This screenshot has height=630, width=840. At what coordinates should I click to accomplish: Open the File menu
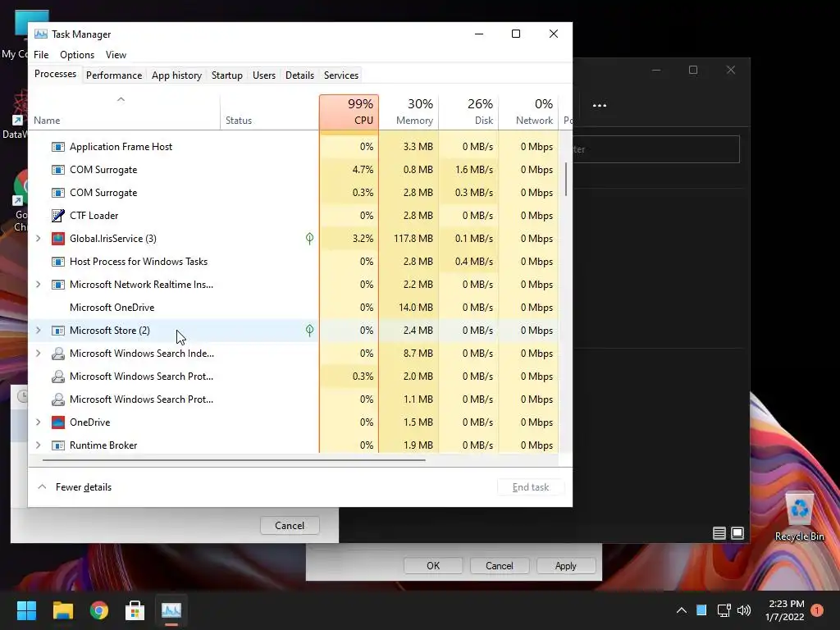[x=41, y=55]
